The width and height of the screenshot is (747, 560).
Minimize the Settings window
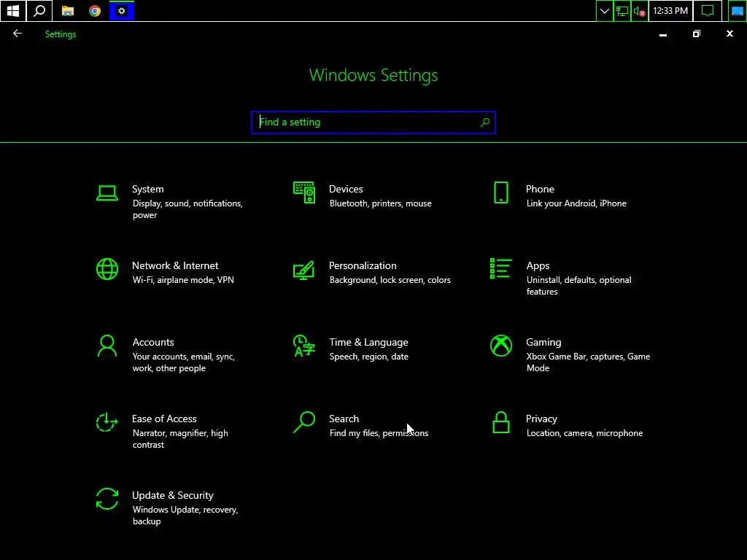click(662, 34)
